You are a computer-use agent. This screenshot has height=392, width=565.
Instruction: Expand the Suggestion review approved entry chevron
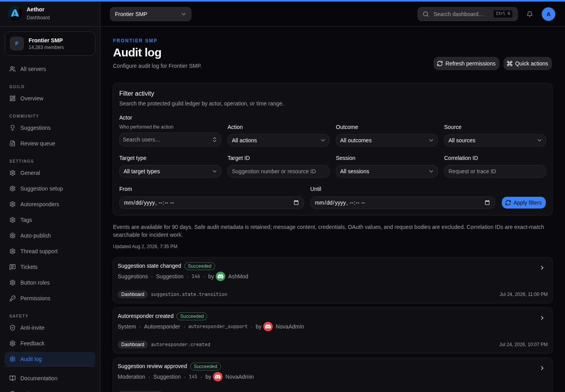542,368
